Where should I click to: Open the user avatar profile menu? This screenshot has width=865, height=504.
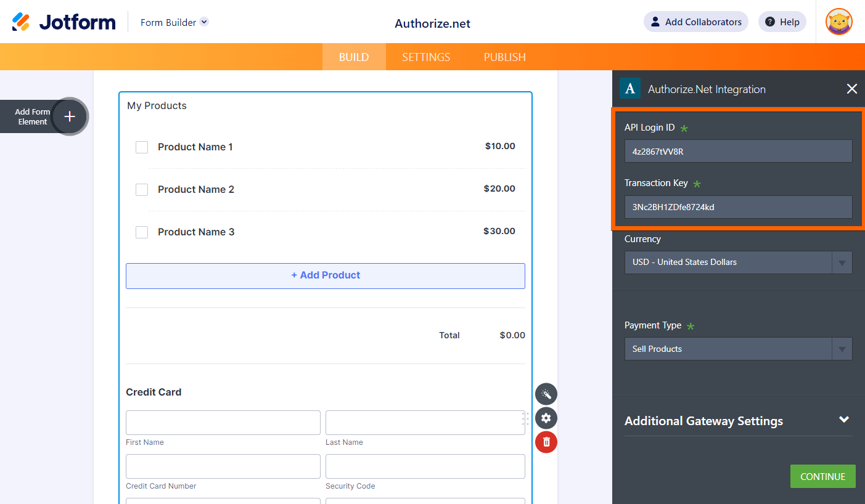coord(838,22)
